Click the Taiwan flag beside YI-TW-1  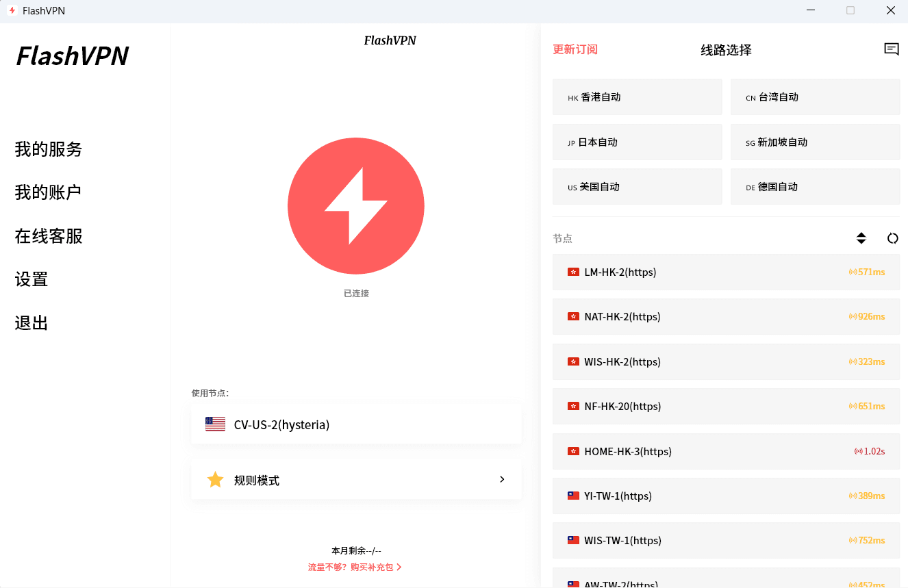tap(573, 496)
